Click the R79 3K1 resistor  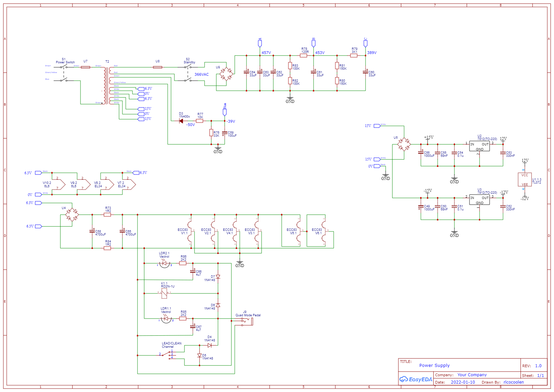coord(354,56)
